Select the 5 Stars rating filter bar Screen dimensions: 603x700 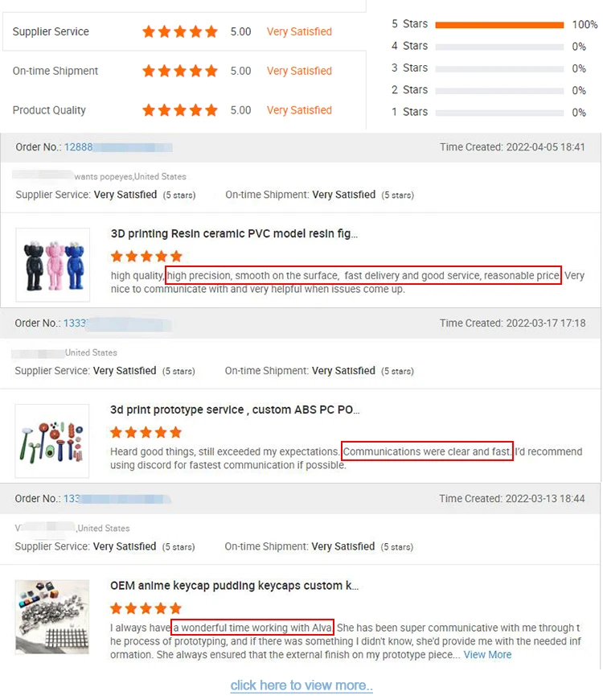click(x=499, y=25)
